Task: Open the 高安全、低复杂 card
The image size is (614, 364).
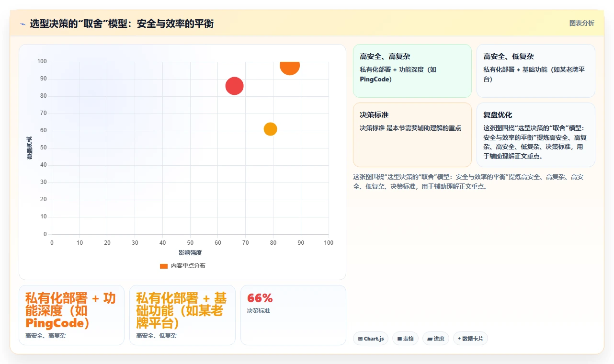Action: point(535,71)
